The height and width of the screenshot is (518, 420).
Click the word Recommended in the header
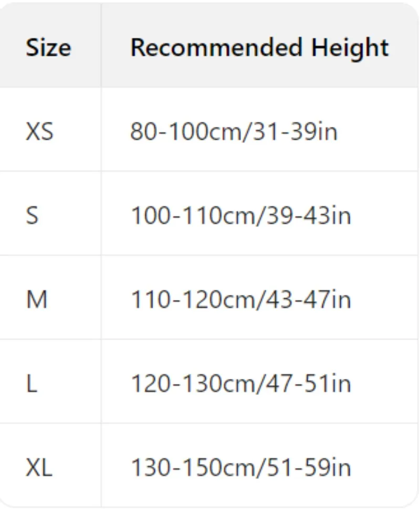(x=217, y=48)
